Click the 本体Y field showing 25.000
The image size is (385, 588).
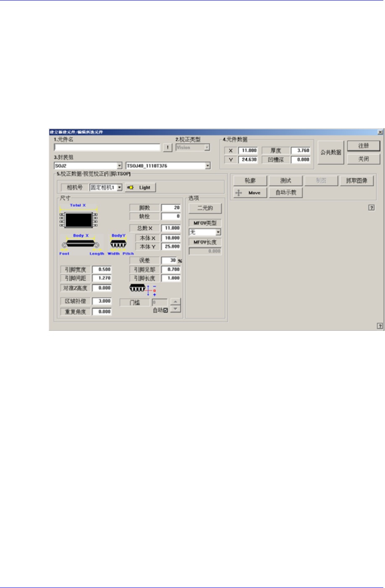coord(171,246)
